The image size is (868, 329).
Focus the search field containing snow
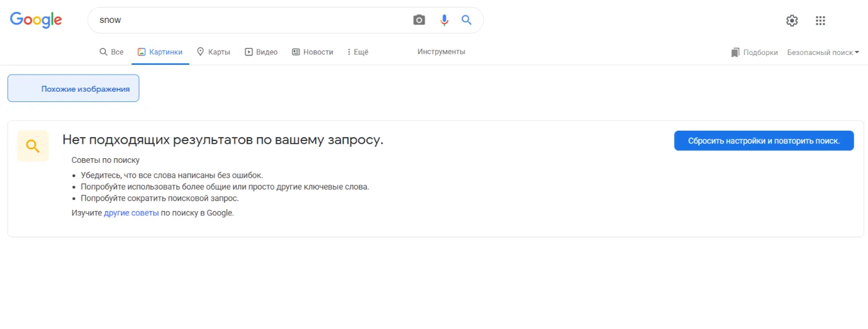coord(252,20)
